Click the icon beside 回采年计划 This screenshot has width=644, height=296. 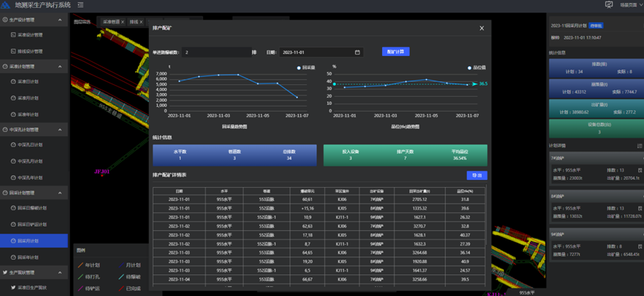click(13, 257)
